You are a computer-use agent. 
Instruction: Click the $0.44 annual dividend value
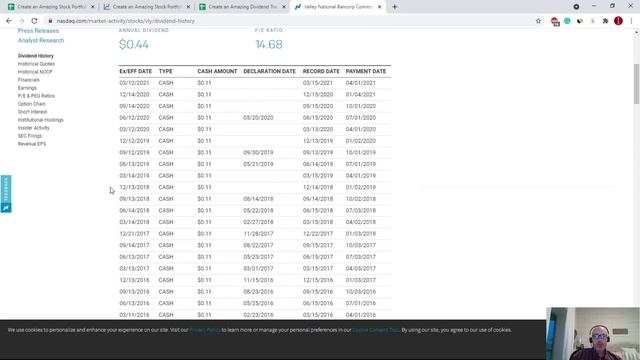pyautogui.click(x=133, y=44)
